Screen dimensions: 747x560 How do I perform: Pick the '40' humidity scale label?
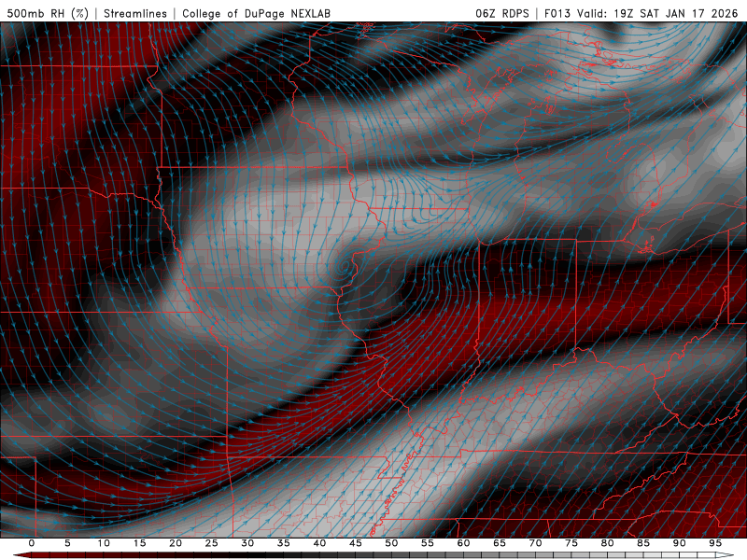point(319,543)
